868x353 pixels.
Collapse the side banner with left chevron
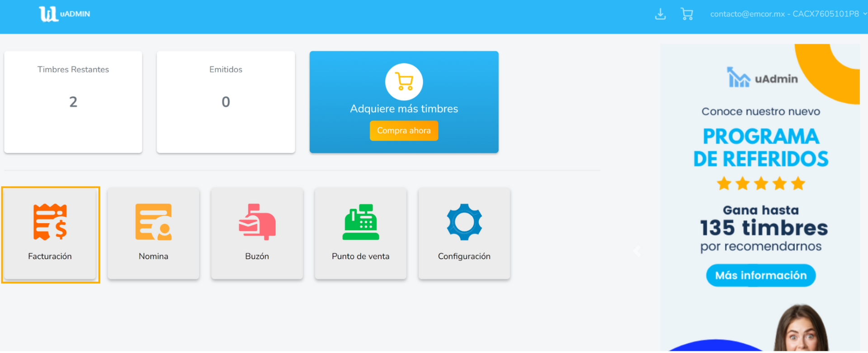637,251
